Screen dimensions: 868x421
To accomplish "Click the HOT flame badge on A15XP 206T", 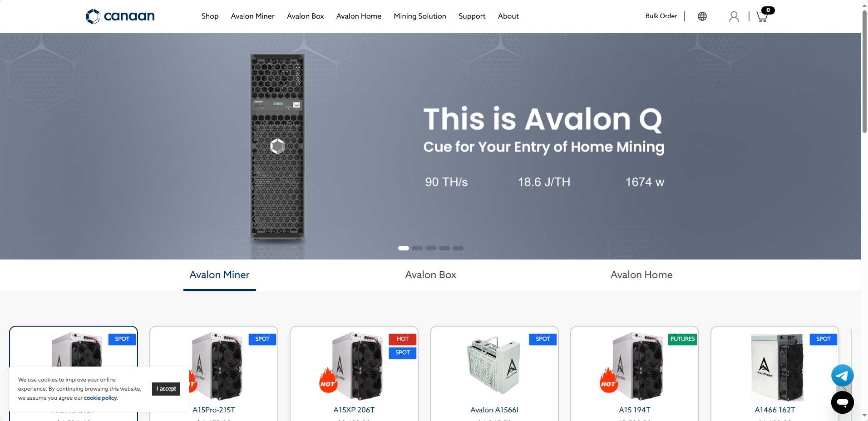I will pos(328,380).
